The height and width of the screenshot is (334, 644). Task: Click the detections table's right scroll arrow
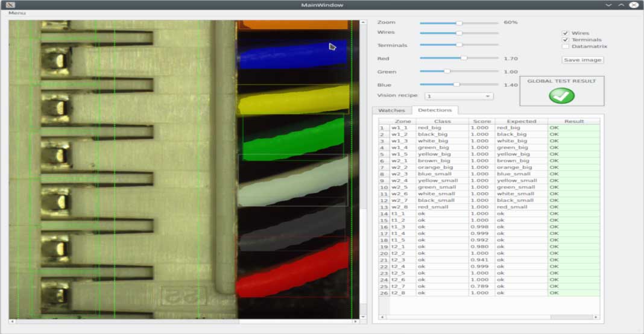click(x=596, y=317)
